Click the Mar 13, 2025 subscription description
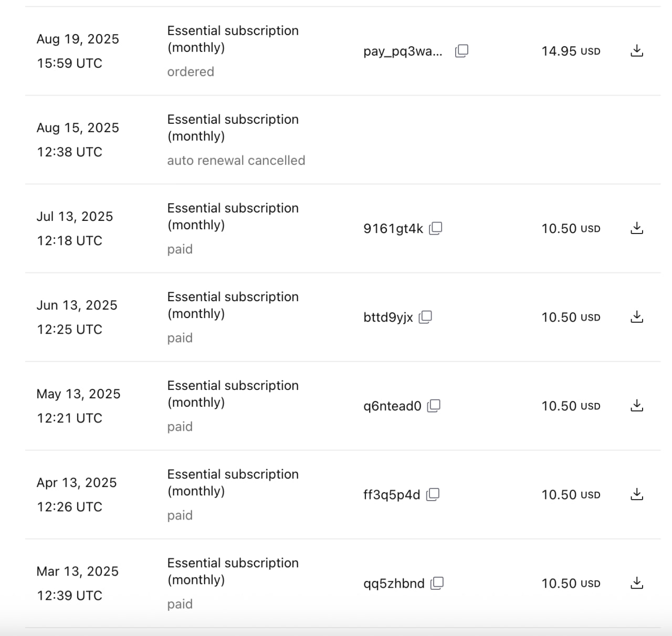This screenshot has width=672, height=636. click(x=233, y=571)
